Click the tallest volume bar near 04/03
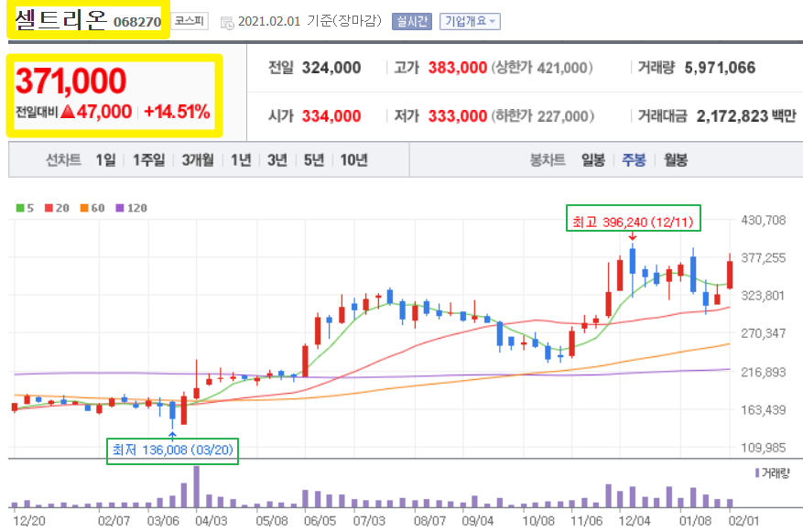The width and height of the screenshot is (803, 532). coord(196,486)
